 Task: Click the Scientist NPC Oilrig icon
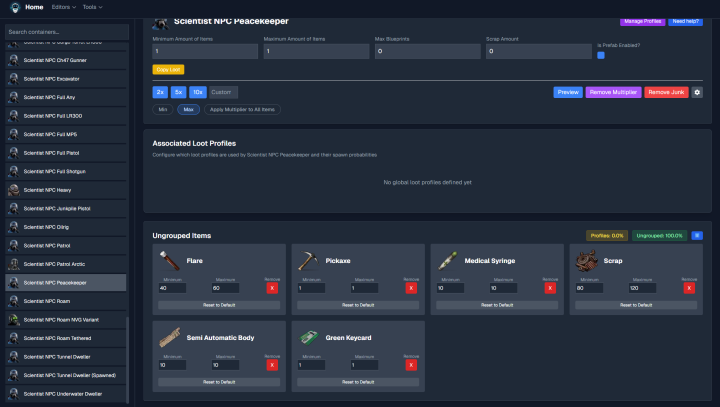click(14, 227)
